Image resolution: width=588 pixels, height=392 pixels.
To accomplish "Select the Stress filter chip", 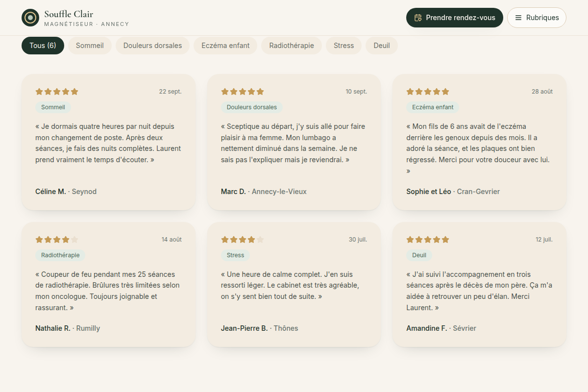I will (343, 46).
